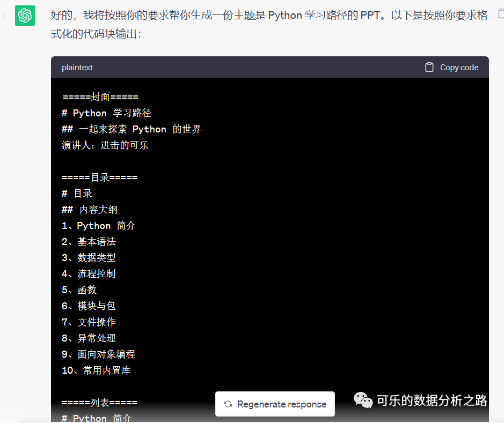The height and width of the screenshot is (423, 504).
Task: Click the '=====封面=====' separator line
Action: click(100, 97)
